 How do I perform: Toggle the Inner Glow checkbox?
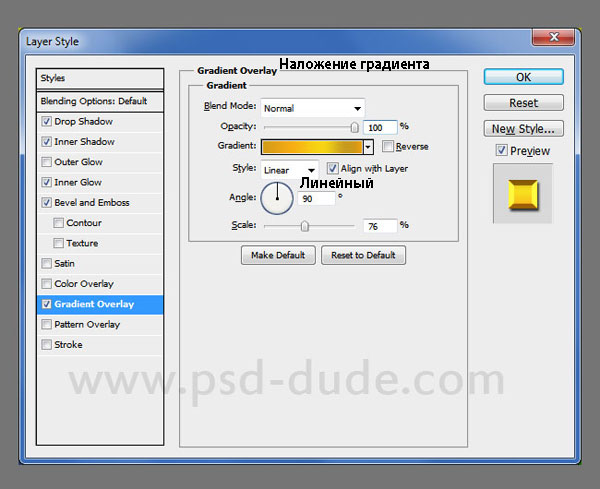(46, 183)
